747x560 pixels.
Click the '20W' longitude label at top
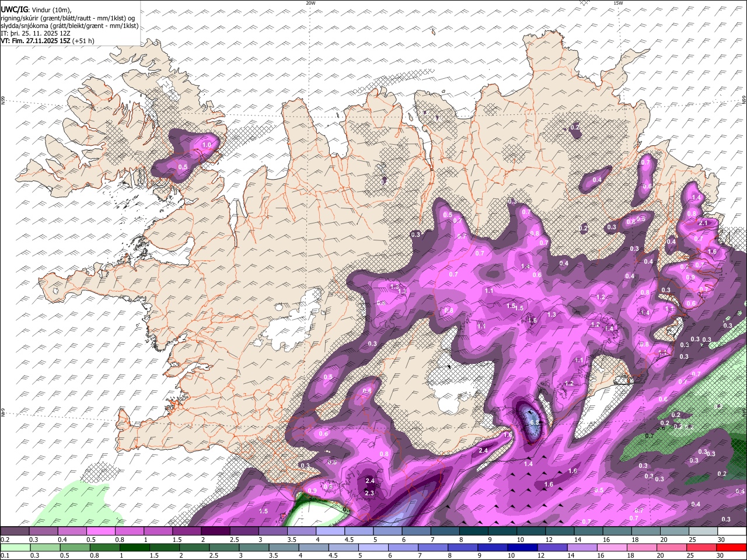point(310,3)
